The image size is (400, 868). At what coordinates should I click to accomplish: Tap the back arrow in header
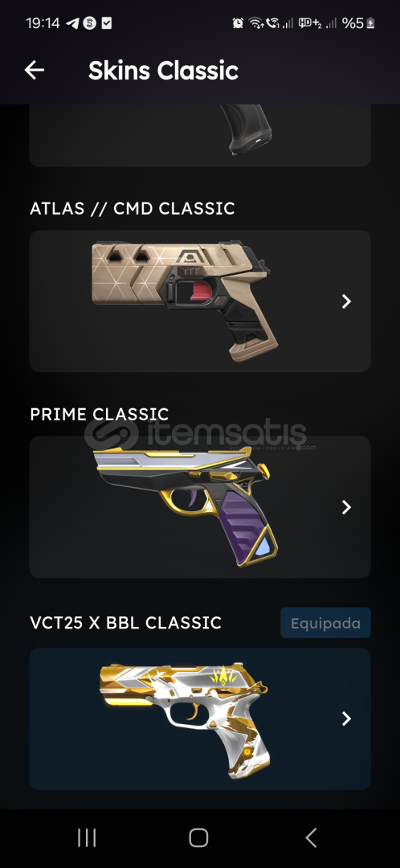(x=35, y=70)
